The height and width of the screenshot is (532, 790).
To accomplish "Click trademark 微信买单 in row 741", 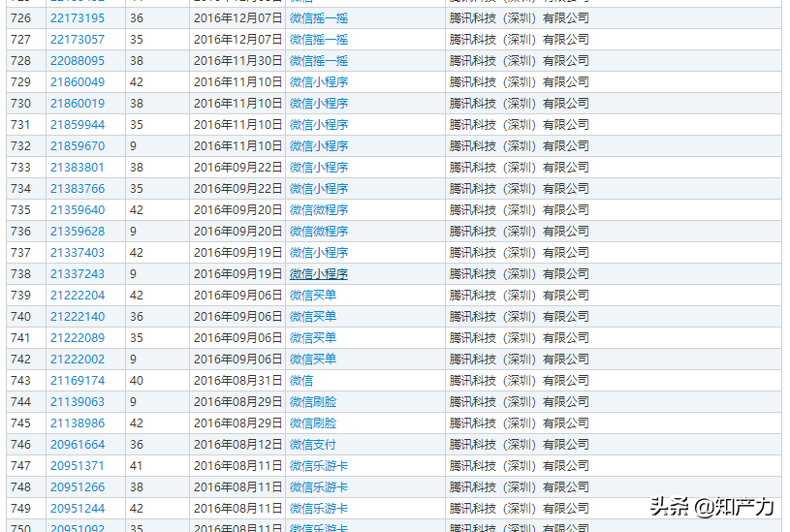I will click(x=313, y=337).
